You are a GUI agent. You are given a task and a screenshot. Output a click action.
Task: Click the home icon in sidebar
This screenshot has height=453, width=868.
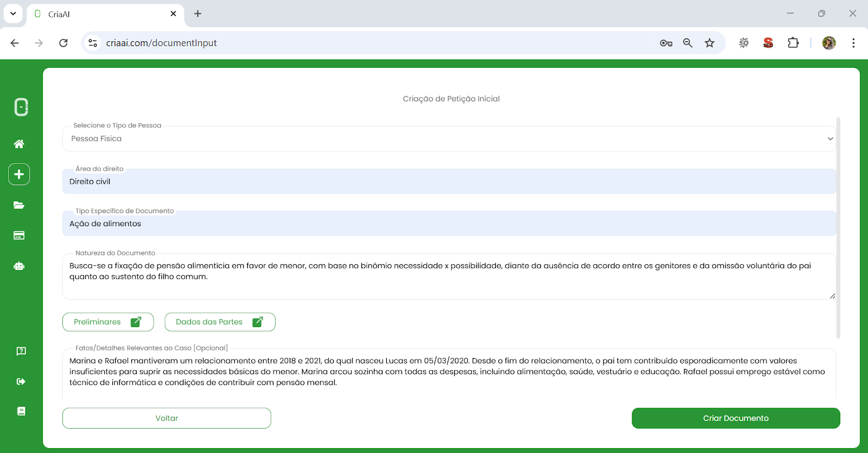[x=19, y=144]
